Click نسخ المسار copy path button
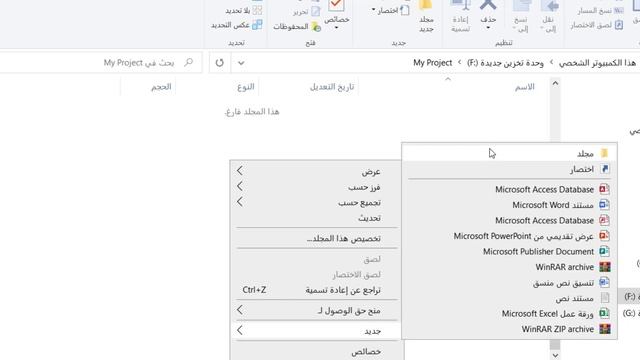Image resolution: width=640 pixels, height=360 pixels. point(600,11)
